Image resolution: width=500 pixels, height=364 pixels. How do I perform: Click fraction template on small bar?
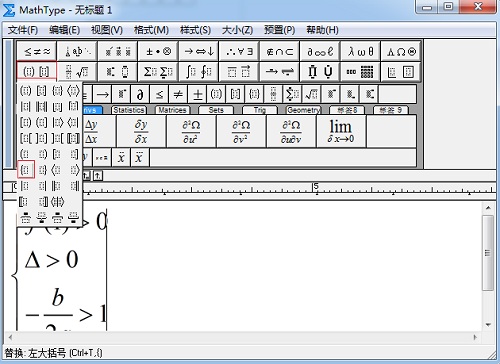pyautogui.click(x=273, y=95)
